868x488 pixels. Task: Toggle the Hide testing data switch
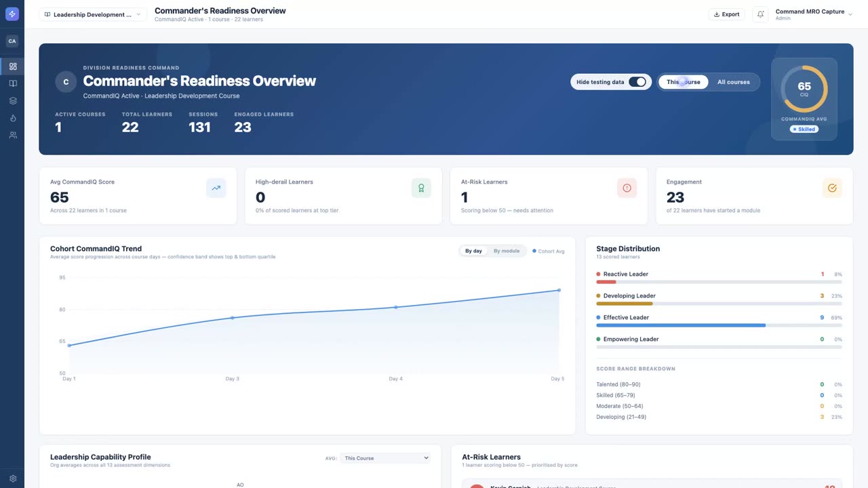pyautogui.click(x=637, y=82)
